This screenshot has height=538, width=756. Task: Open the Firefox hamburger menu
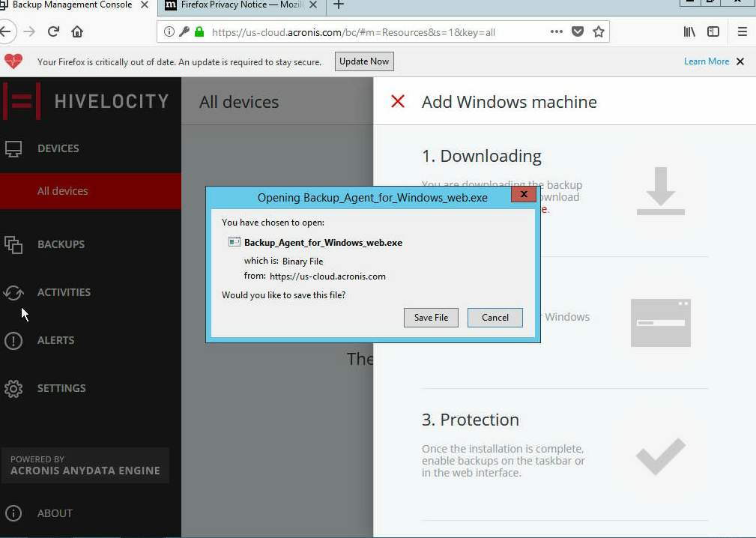click(x=742, y=31)
